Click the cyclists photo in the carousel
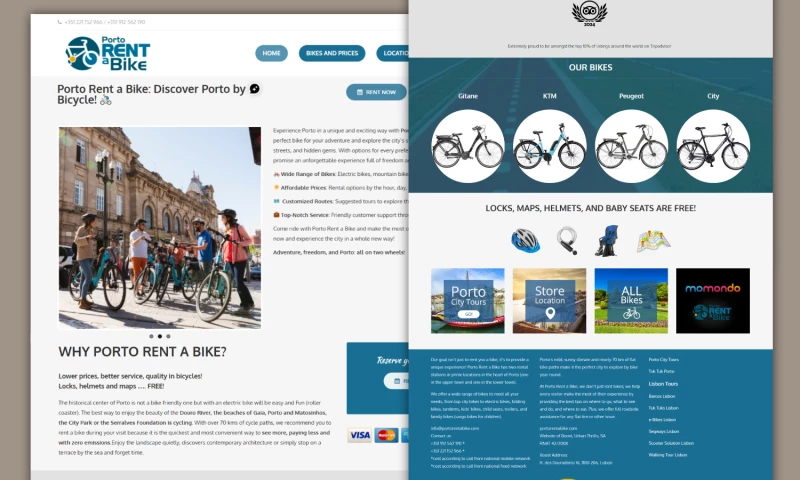 coord(160,228)
